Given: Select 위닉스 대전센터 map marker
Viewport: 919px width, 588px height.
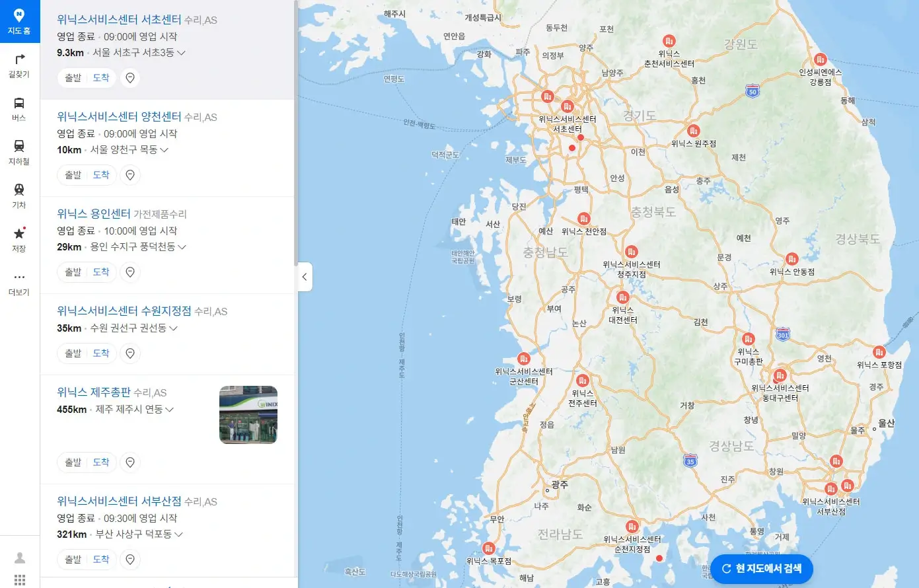Looking at the screenshot, I should [x=622, y=297].
